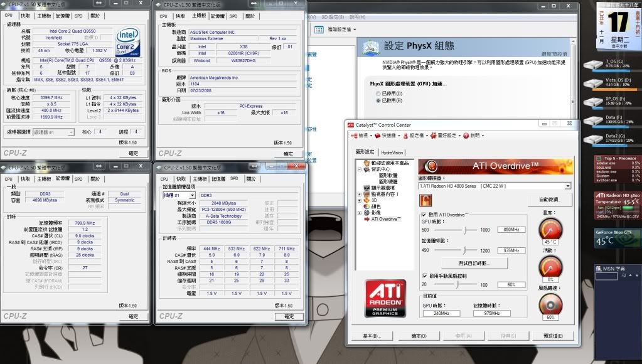The width and height of the screenshot is (642, 364).
Task: Open CPU tab in CPU-Z SPD slot window
Action: point(164,179)
